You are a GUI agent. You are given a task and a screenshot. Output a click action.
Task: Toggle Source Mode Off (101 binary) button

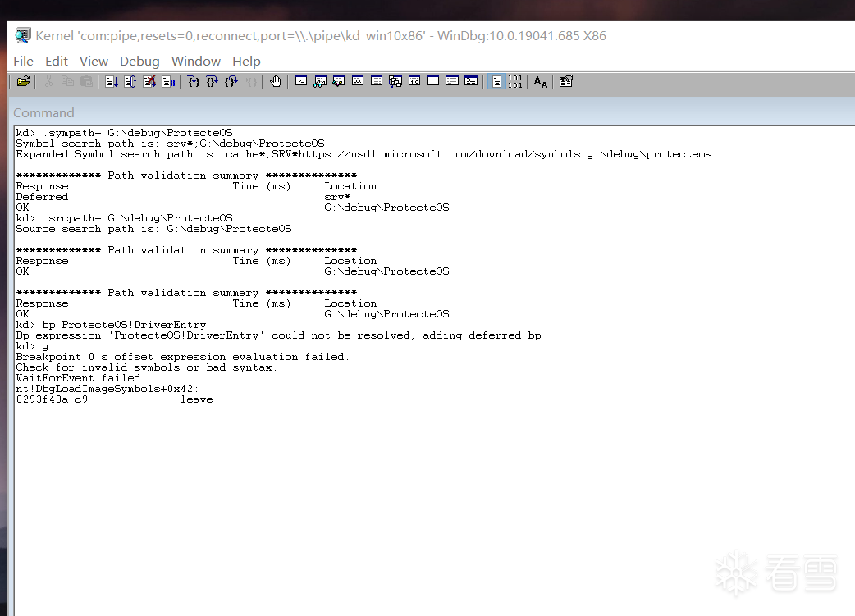point(514,82)
